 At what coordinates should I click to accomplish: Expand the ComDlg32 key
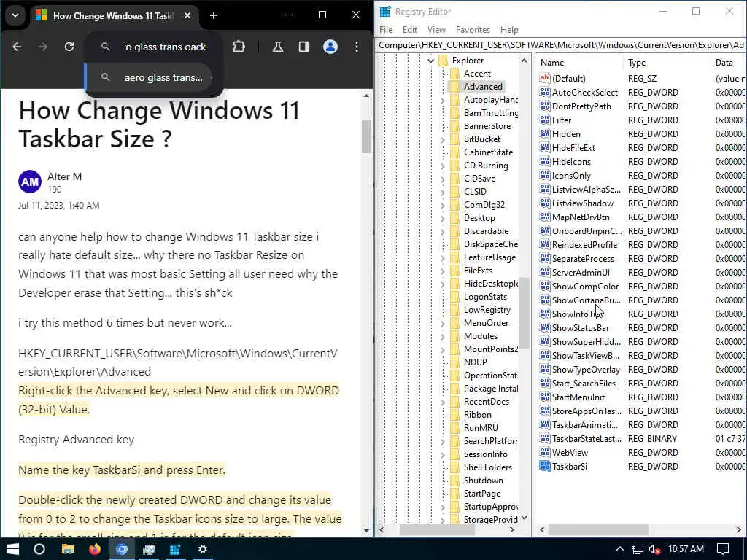point(443,205)
